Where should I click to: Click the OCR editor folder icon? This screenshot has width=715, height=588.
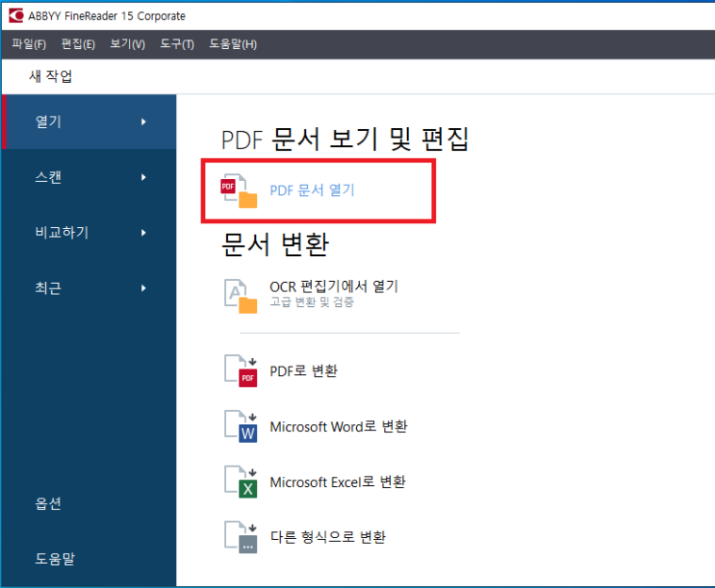(x=241, y=296)
